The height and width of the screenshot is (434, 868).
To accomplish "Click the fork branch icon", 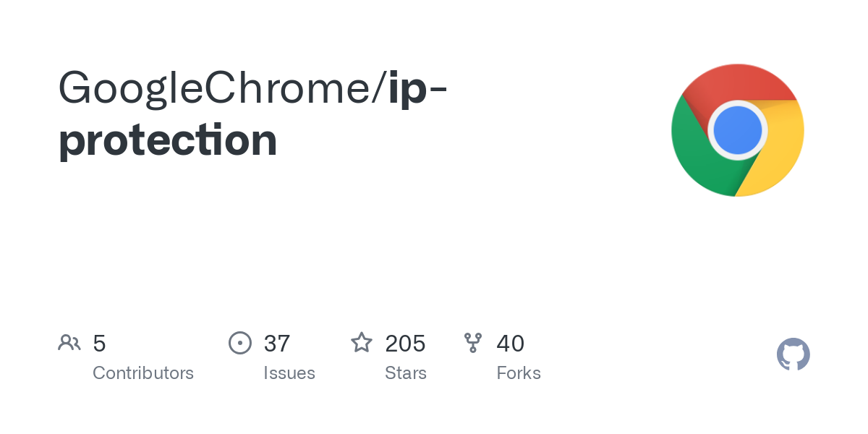I will [x=473, y=343].
